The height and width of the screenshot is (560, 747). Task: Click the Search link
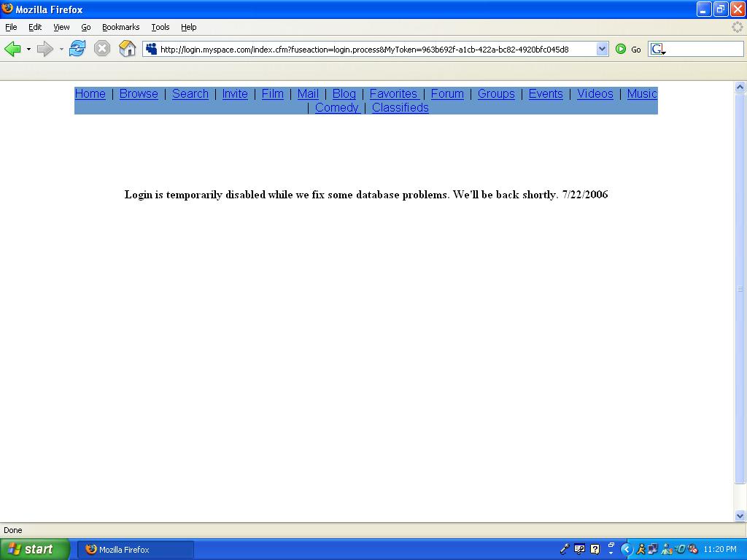coord(190,94)
